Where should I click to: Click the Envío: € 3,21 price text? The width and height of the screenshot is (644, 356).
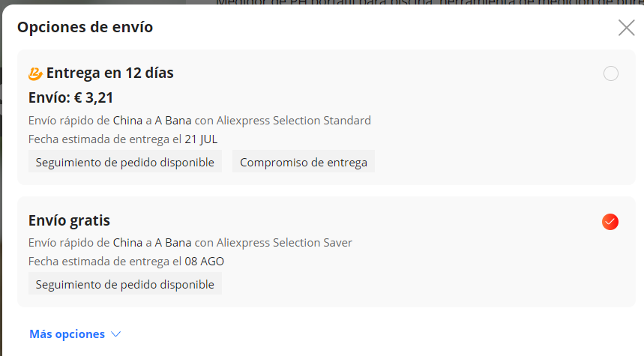[x=70, y=97]
